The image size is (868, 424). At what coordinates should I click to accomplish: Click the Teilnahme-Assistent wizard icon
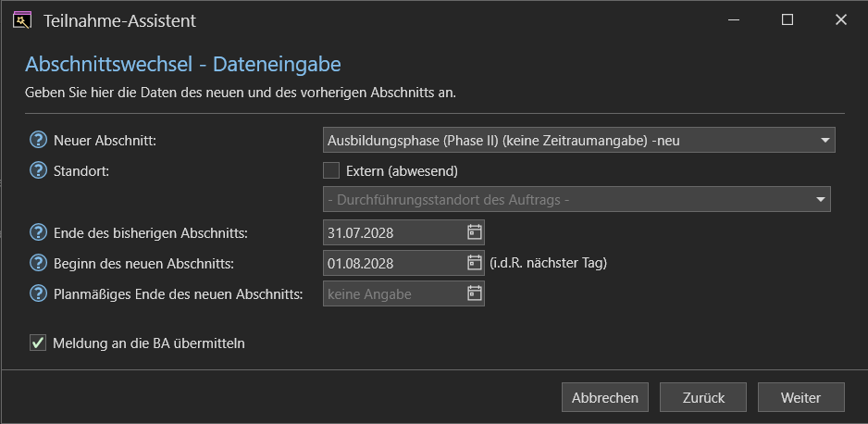[x=22, y=21]
